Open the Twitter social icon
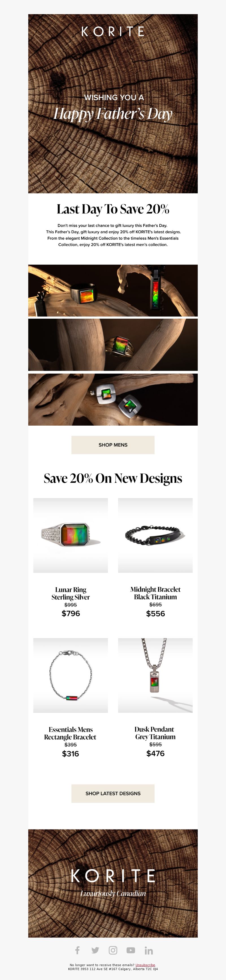The width and height of the screenshot is (226, 980). [95, 950]
